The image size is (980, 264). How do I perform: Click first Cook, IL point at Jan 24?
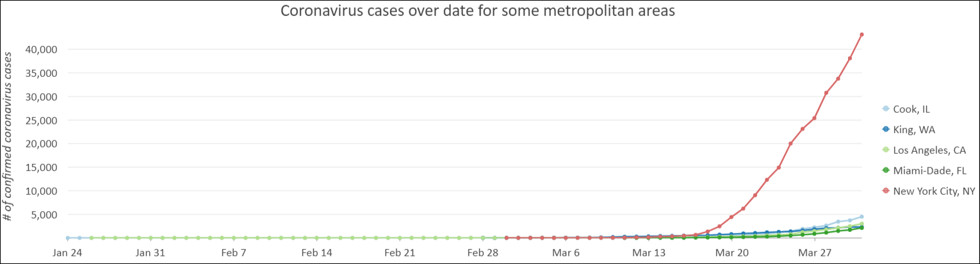67,238
